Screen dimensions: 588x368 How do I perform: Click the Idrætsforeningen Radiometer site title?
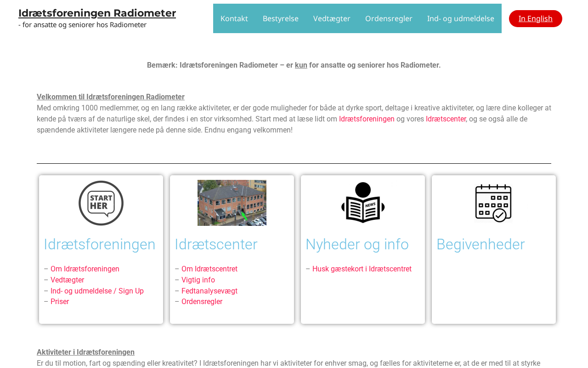click(x=97, y=13)
